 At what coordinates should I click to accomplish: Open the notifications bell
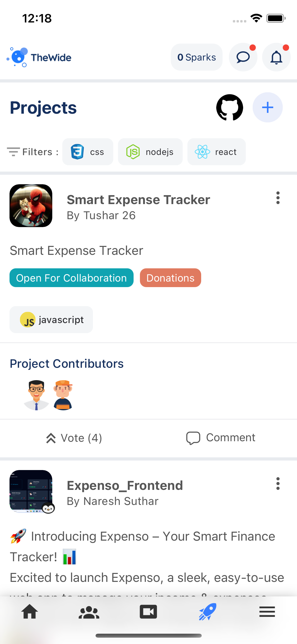[x=276, y=57]
